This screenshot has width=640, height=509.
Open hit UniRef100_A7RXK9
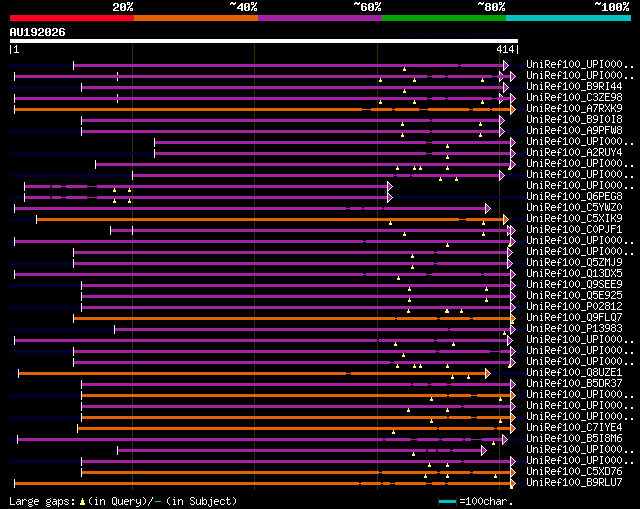point(574,109)
